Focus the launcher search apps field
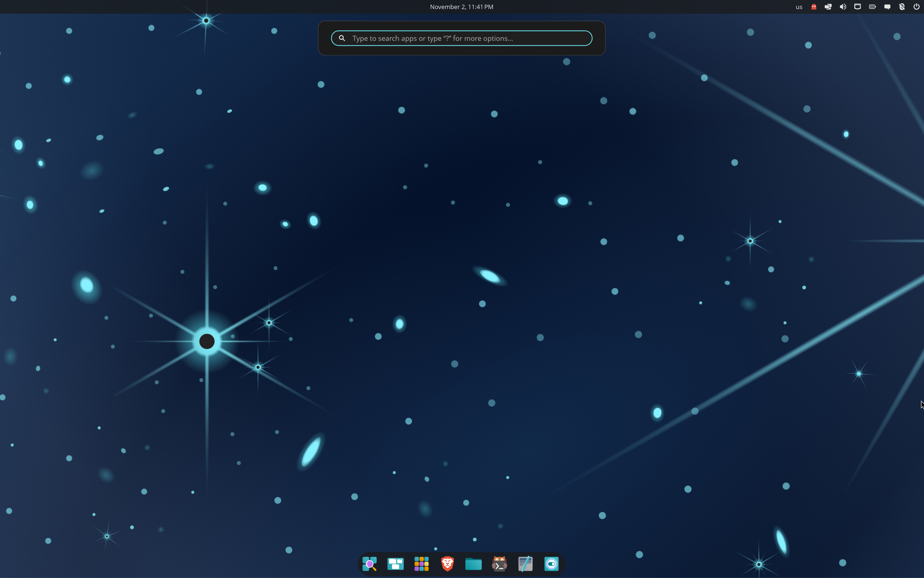 click(462, 38)
